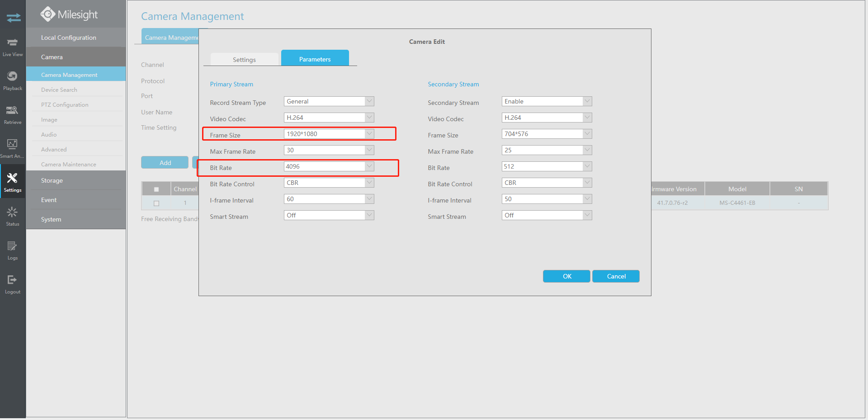Open Primary Stream Frame Size dropdown 1920*1080
The width and height of the screenshot is (868, 420).
[x=329, y=134]
